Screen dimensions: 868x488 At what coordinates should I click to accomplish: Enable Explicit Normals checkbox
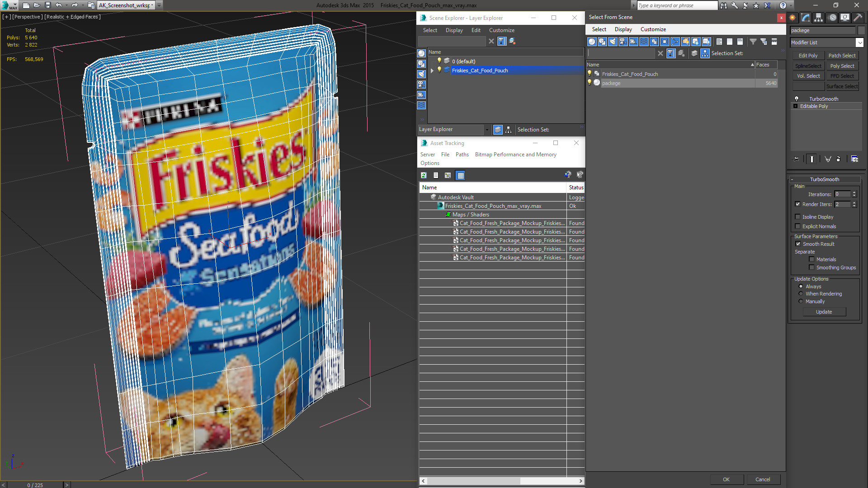pyautogui.click(x=798, y=226)
